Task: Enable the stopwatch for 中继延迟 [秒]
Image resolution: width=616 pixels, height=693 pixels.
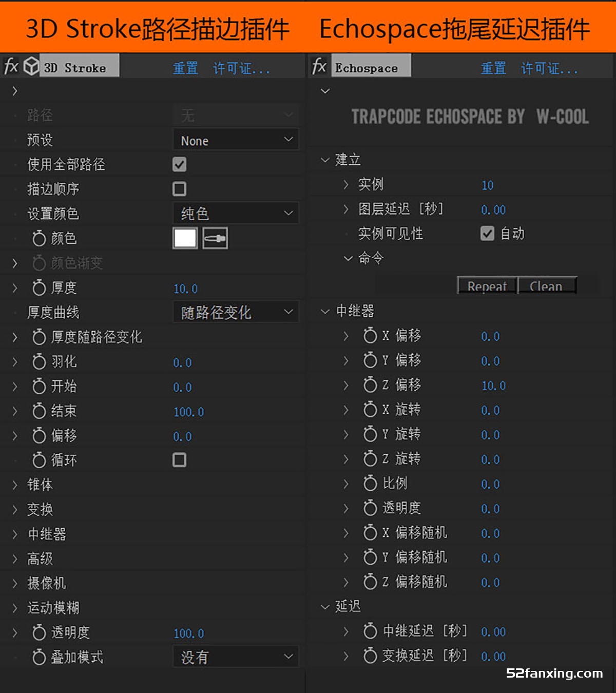Action: click(370, 631)
